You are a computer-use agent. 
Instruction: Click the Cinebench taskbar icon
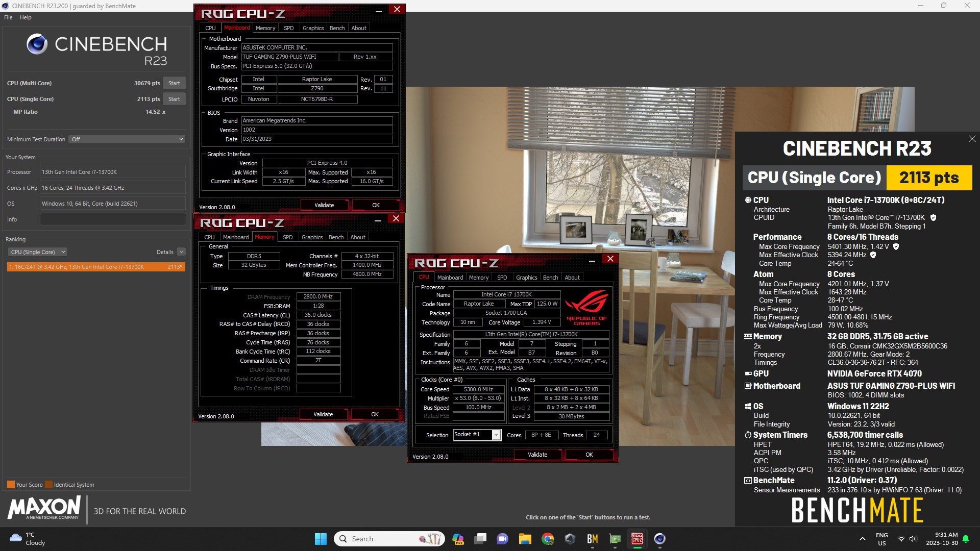660,539
